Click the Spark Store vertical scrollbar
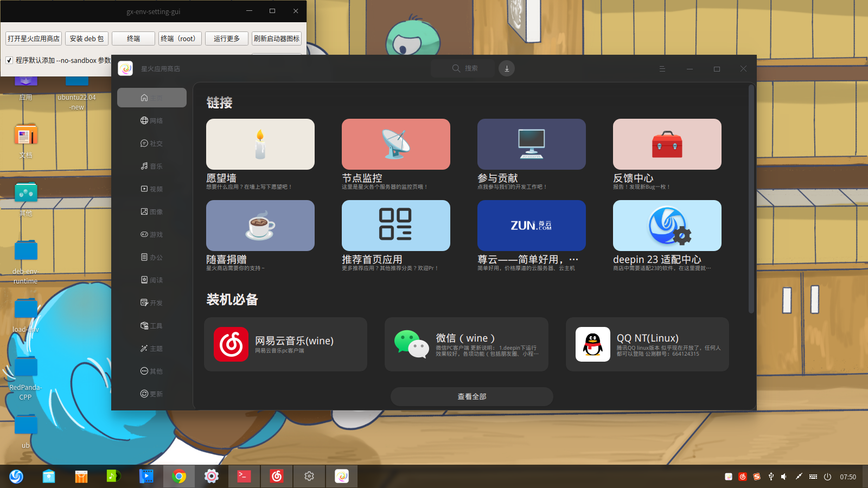The image size is (868, 488). click(x=751, y=198)
